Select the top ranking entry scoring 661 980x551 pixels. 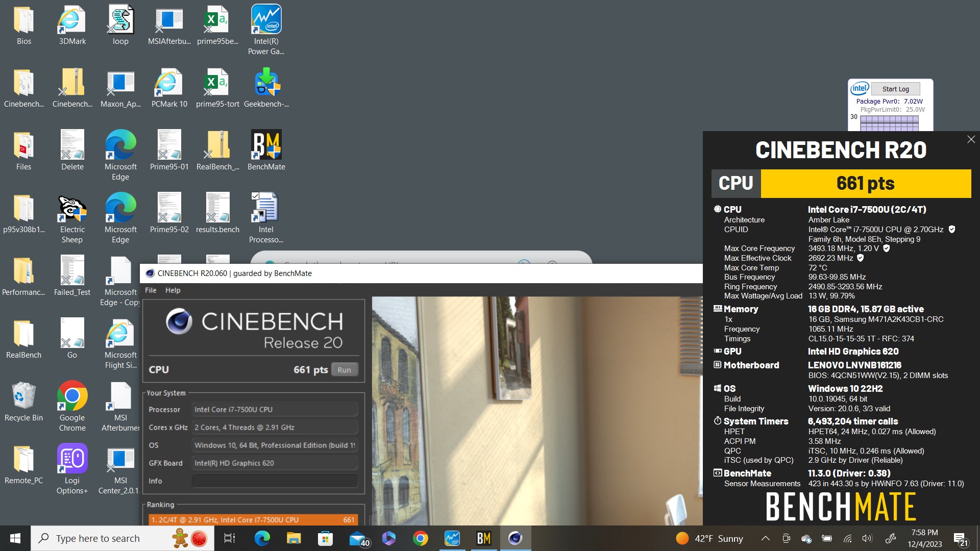pos(253,520)
